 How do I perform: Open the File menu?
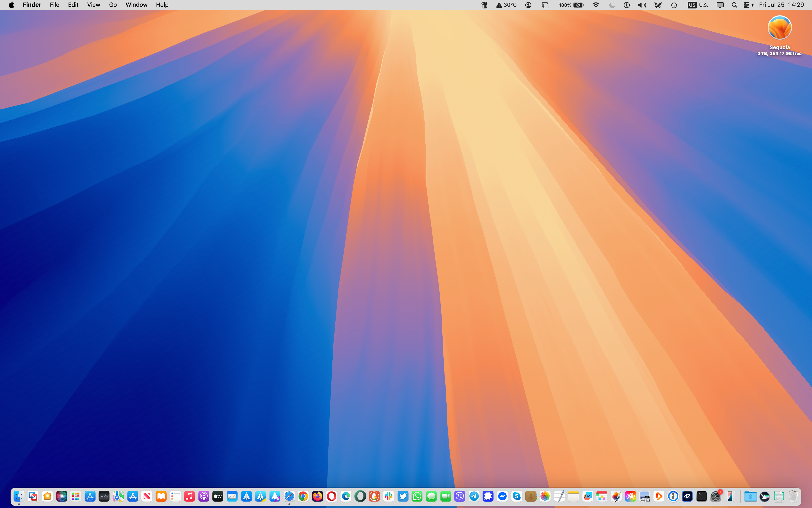click(54, 5)
